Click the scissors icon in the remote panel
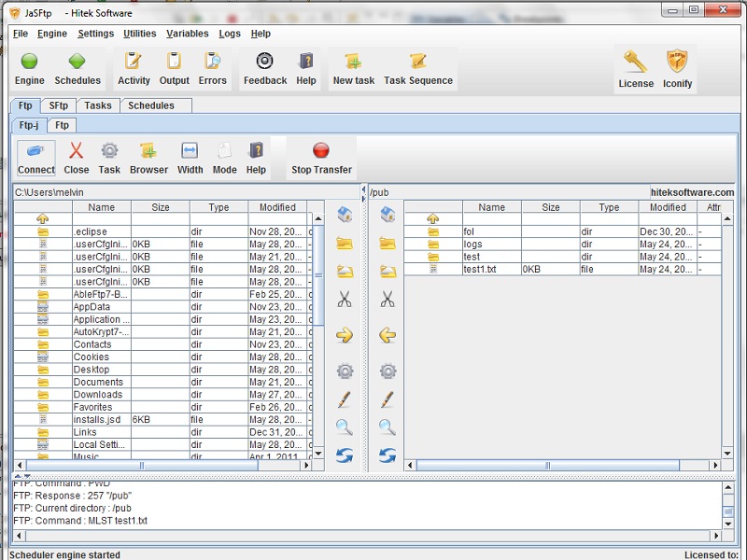 click(x=388, y=300)
